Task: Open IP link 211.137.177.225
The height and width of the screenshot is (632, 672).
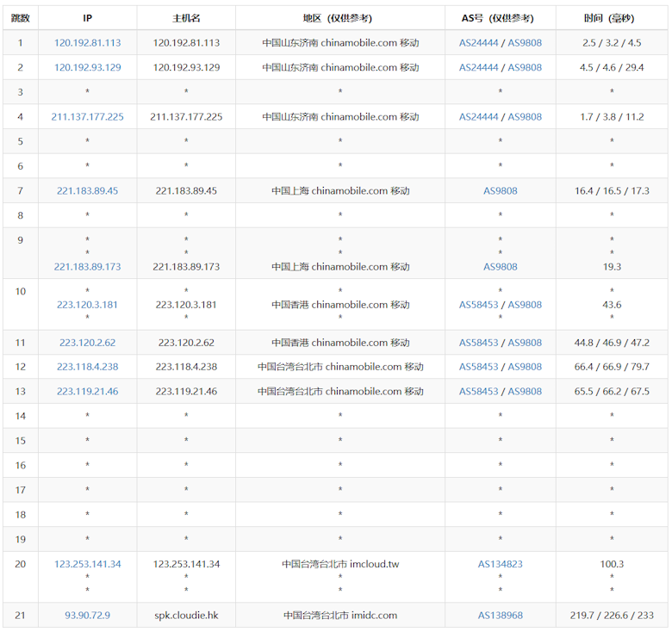Action: [87, 116]
